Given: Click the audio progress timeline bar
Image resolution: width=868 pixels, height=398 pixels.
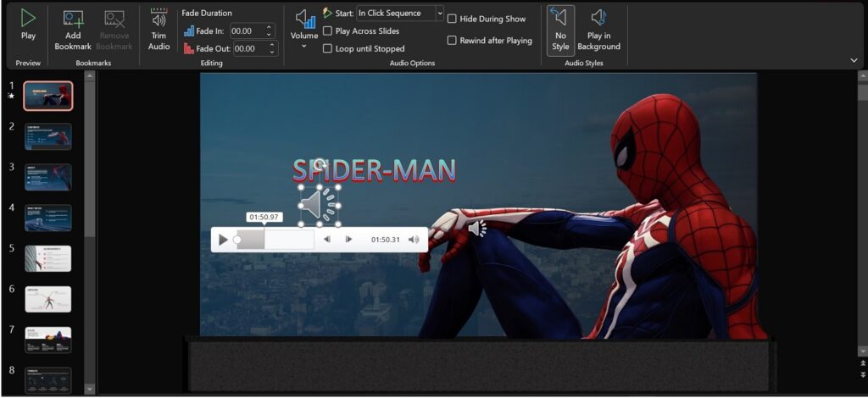Looking at the screenshot, I should pos(275,240).
